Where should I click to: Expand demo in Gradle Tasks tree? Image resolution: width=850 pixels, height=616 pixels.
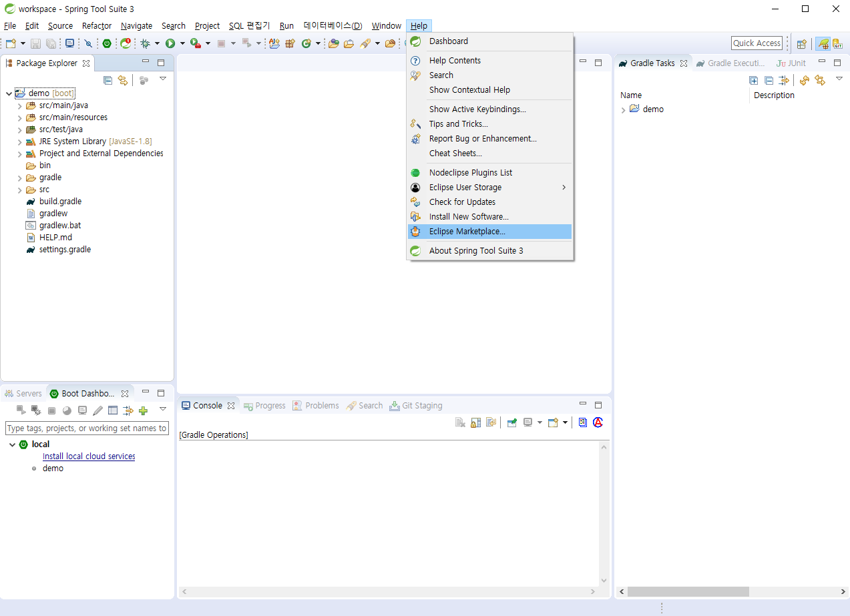tap(624, 109)
